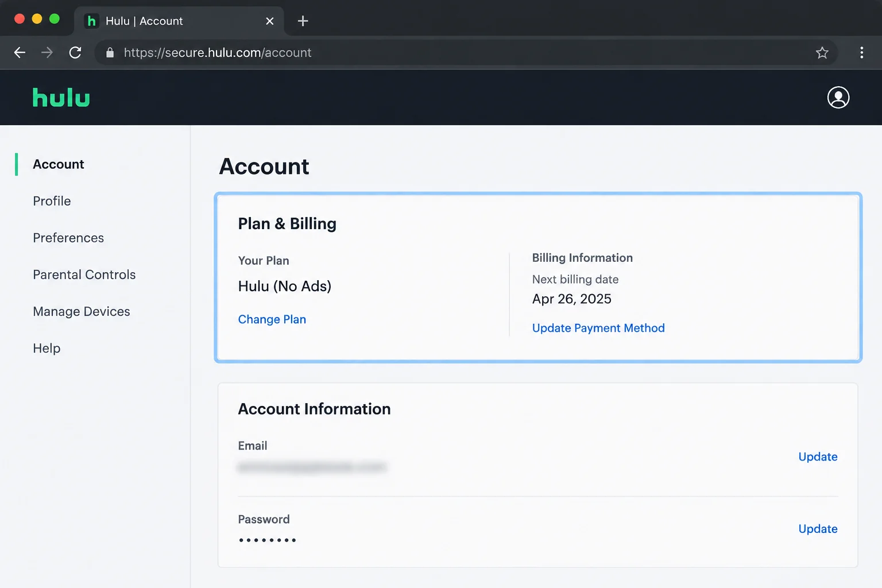This screenshot has width=882, height=588.
Task: Open Profile in the sidebar
Action: pos(52,201)
